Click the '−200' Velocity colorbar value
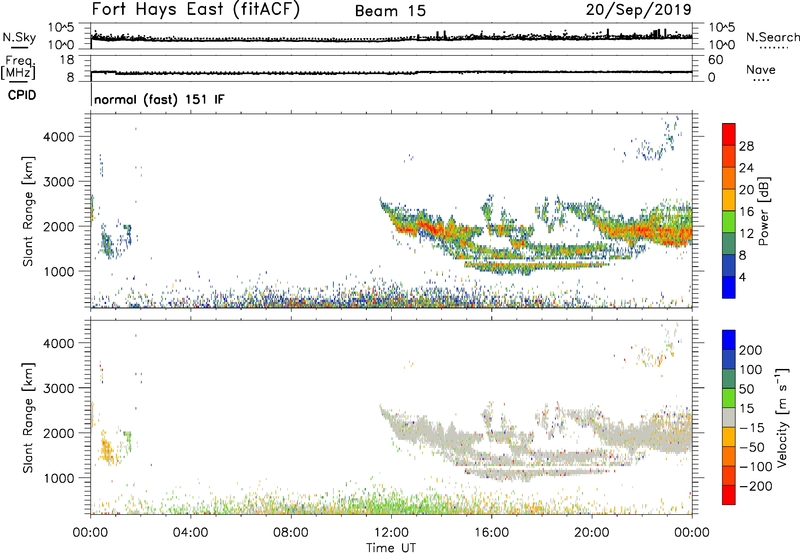The image size is (800, 554). pyautogui.click(x=756, y=486)
